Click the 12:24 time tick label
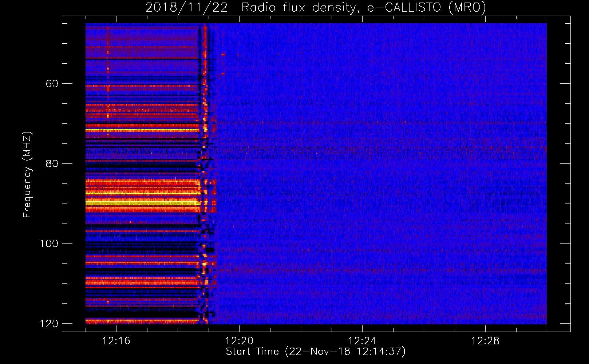Screen dimensions: 589x364 click(x=363, y=341)
